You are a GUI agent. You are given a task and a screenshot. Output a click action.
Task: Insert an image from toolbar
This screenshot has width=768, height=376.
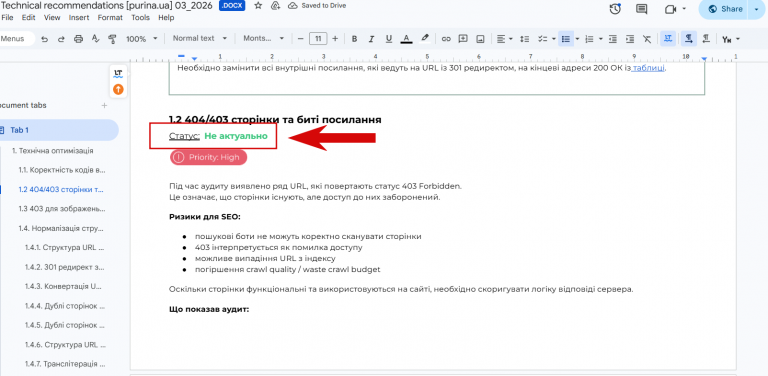[x=480, y=39]
